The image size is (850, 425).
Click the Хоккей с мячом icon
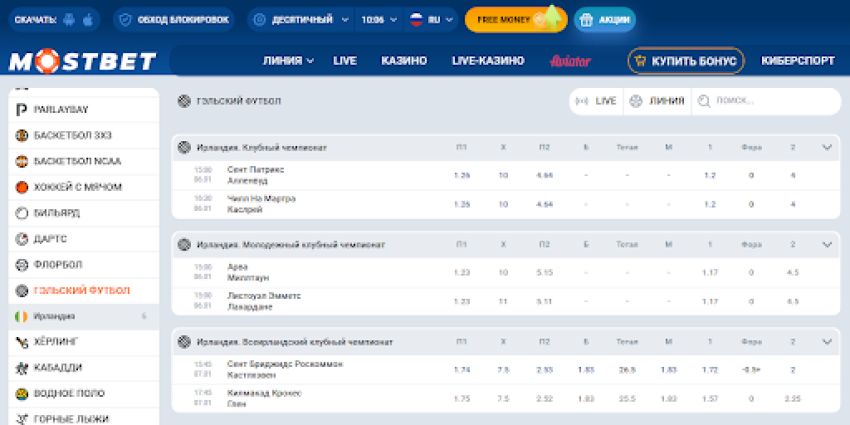[x=22, y=188]
